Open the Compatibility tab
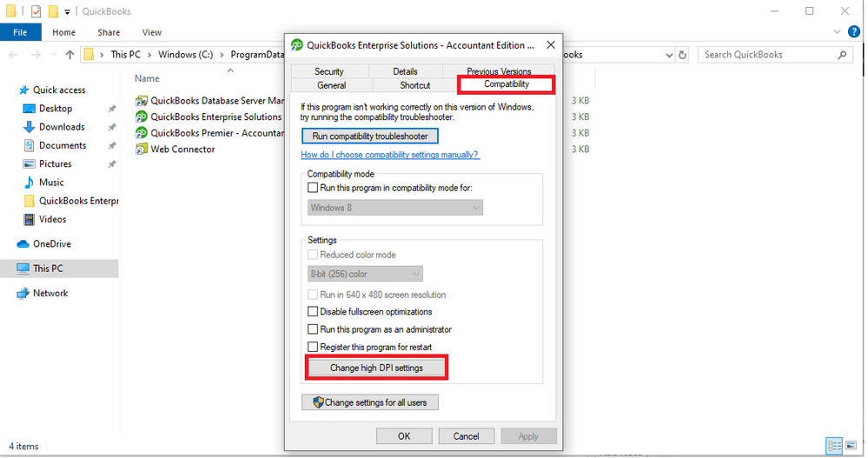This screenshot has width=868, height=458. [x=506, y=84]
